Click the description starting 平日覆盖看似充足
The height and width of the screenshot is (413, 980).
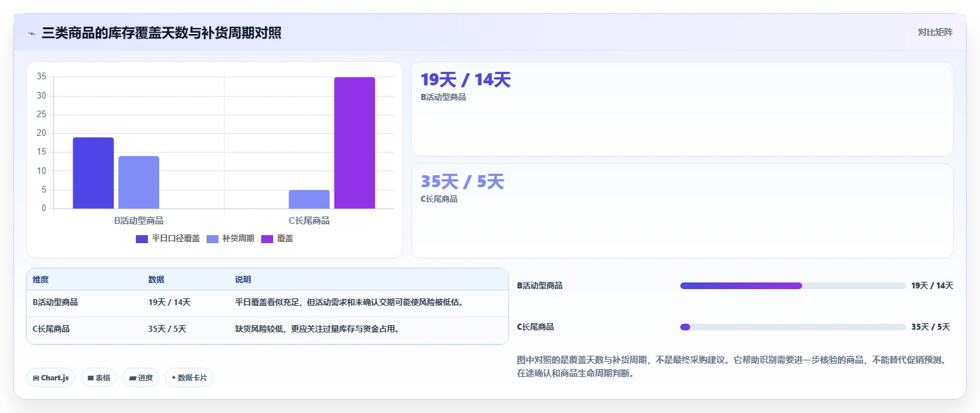349,302
